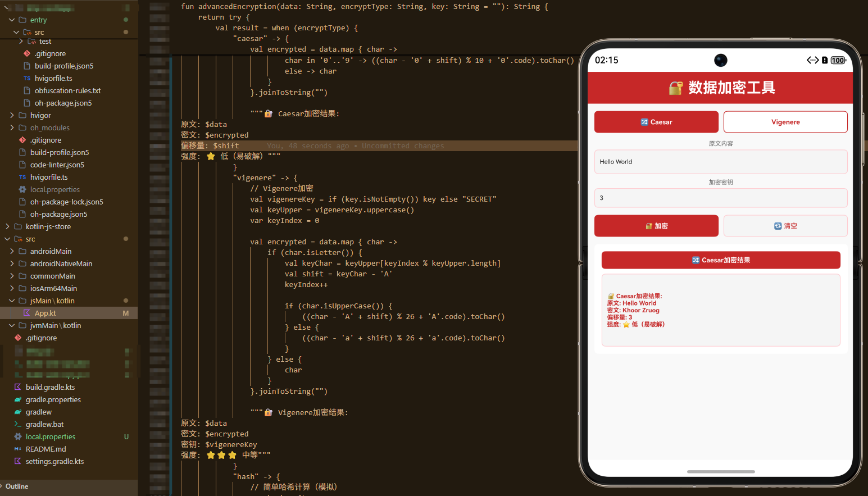Collapse the jsMain\kotlin folder
The height and width of the screenshot is (496, 868).
12,301
